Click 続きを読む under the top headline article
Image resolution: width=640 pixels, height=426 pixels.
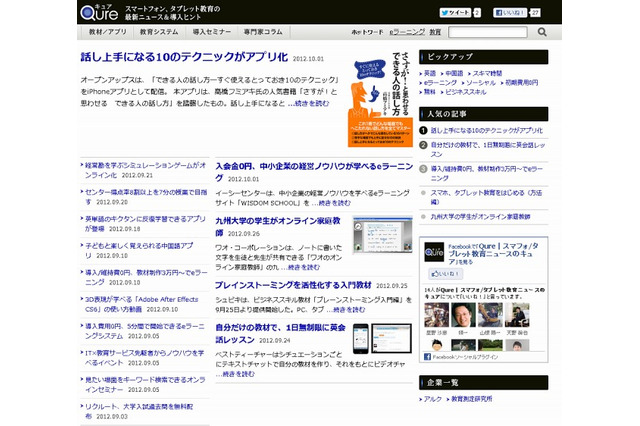pos(308,103)
